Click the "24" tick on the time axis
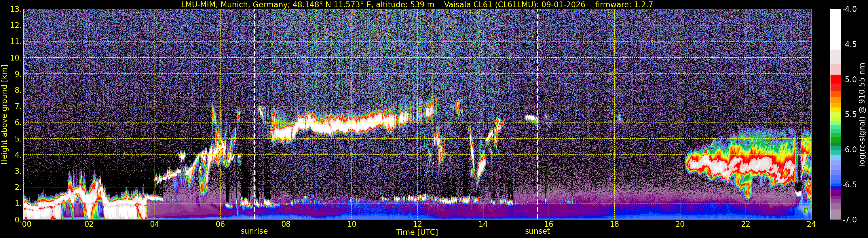The height and width of the screenshot is (238, 868). pyautogui.click(x=811, y=224)
